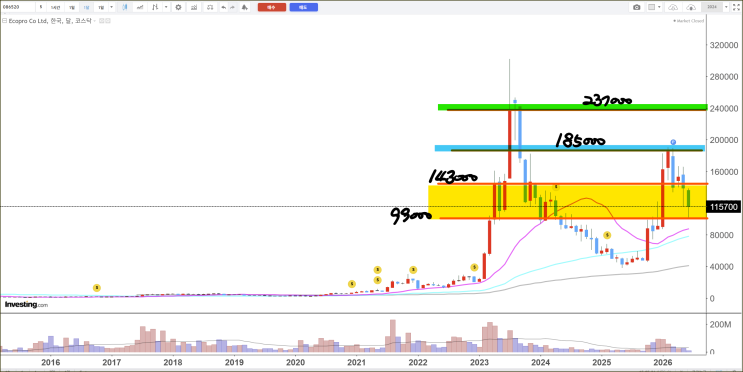This screenshot has height=372, width=743.
Task: Select the 1시간 hourly interval button
Action: [55, 7]
